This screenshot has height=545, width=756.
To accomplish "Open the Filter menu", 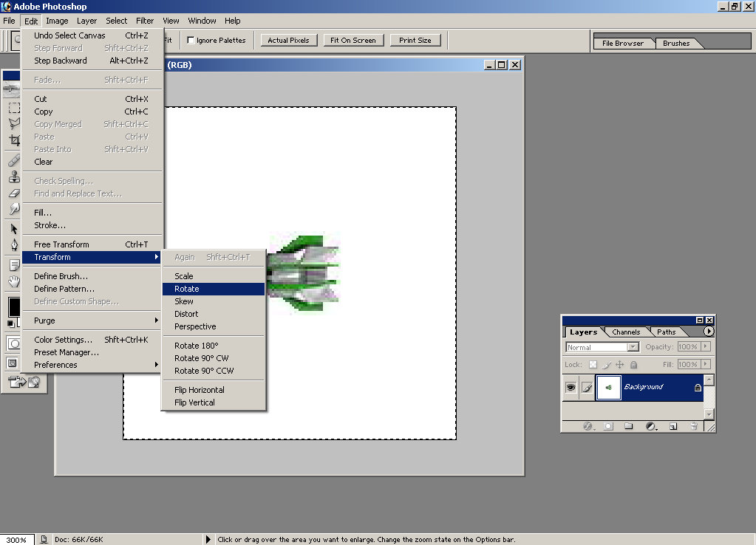I will click(x=145, y=21).
